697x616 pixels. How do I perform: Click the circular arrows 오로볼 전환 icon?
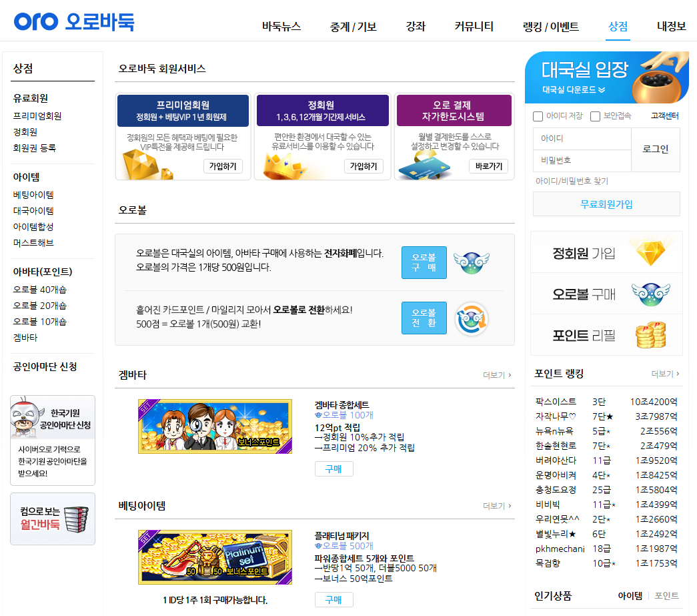click(471, 318)
